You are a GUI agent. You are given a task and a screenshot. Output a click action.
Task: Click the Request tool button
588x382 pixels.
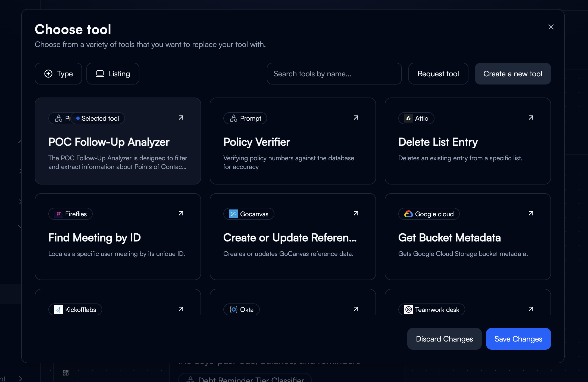[438, 74]
